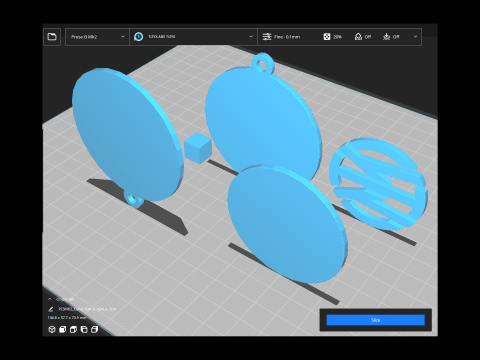Click the print profile sliders icon
This screenshot has height=360, width=480.
[x=267, y=37]
